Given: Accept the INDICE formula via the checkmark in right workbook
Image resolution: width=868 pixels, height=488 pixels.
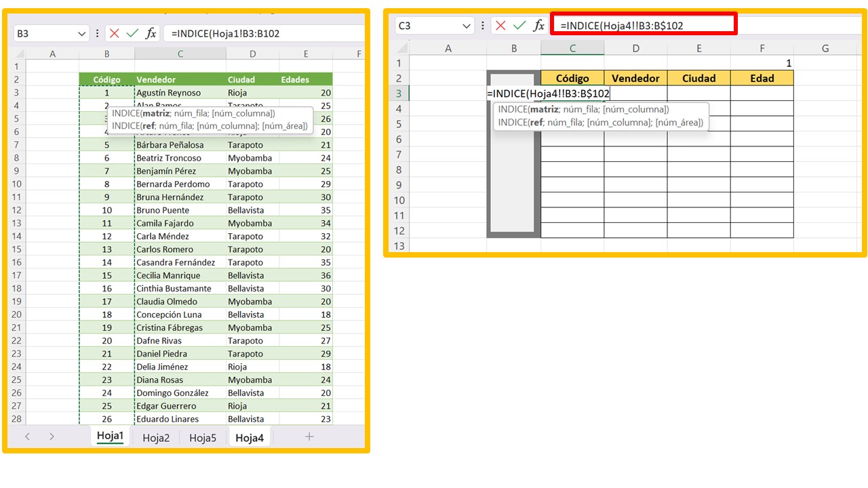Looking at the screenshot, I should pos(519,25).
